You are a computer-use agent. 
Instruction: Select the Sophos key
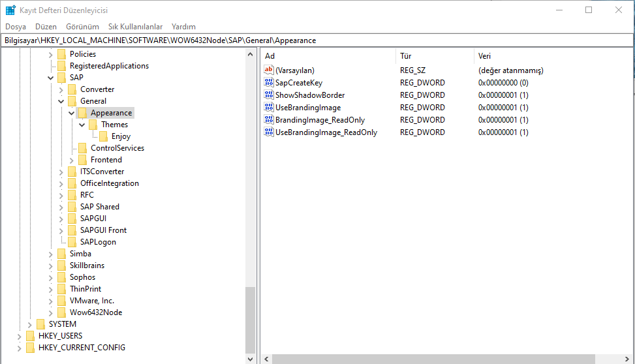pos(83,277)
